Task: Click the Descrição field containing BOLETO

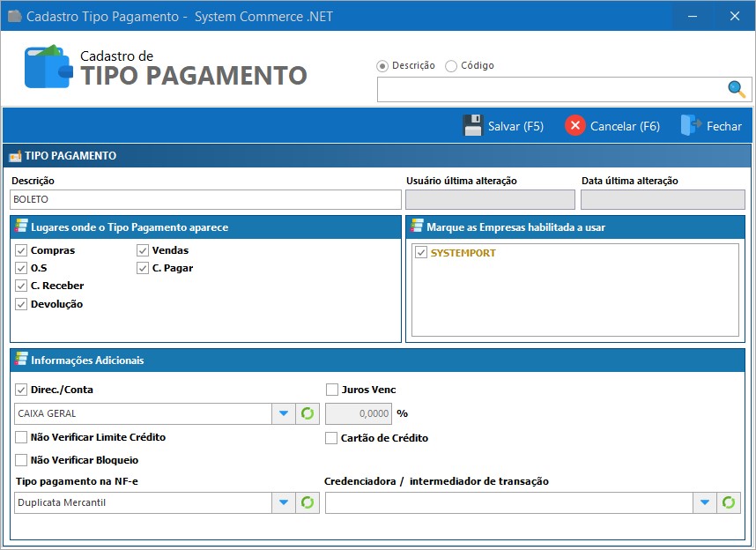Action: click(x=203, y=199)
